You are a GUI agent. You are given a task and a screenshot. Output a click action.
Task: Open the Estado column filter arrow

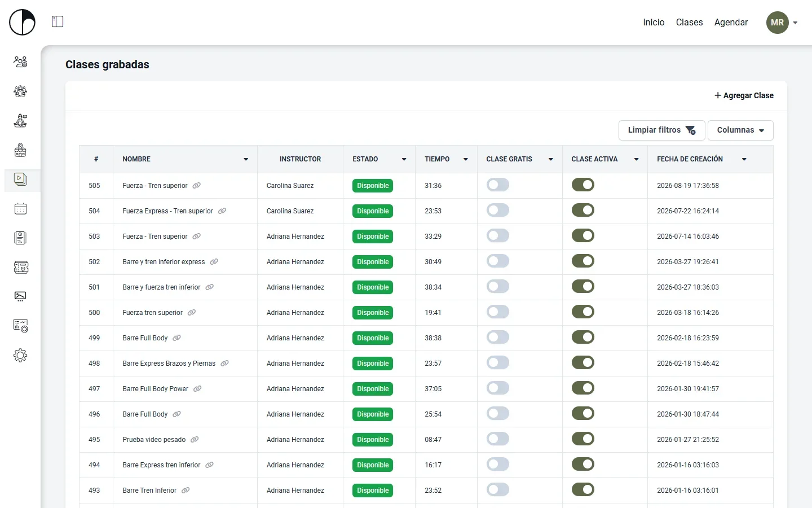(x=404, y=159)
